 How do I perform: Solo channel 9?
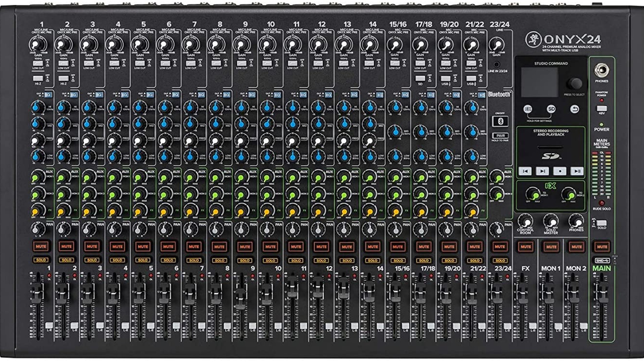245,260
